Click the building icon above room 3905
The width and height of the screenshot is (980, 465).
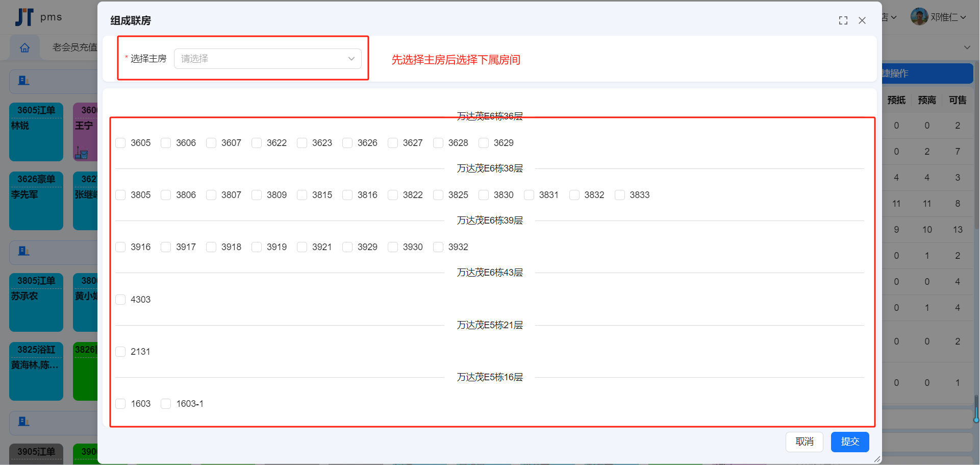coord(24,422)
